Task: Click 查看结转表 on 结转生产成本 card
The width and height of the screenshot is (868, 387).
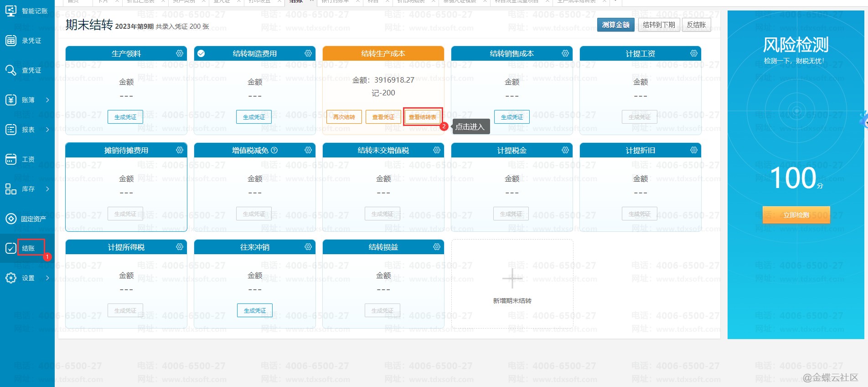Action: [423, 117]
